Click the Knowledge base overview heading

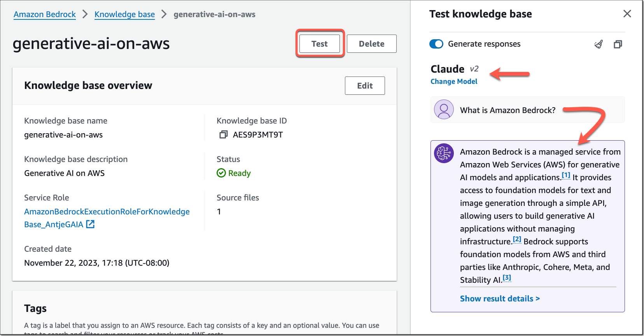(88, 85)
